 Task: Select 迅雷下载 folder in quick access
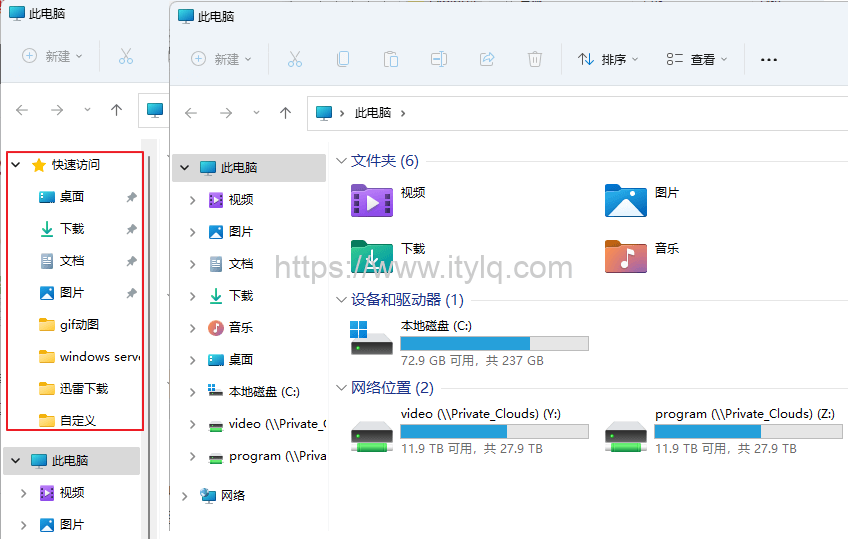[x=75, y=389]
